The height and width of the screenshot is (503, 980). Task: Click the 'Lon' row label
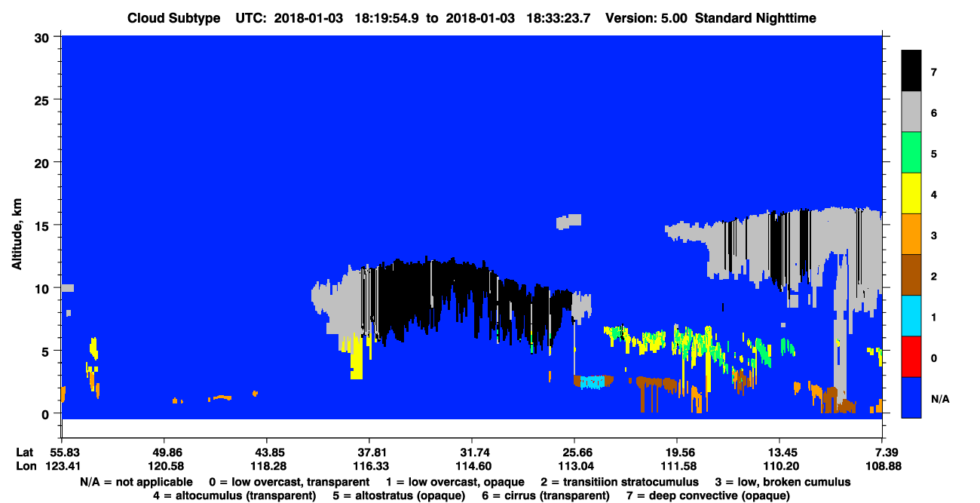pyautogui.click(x=25, y=466)
